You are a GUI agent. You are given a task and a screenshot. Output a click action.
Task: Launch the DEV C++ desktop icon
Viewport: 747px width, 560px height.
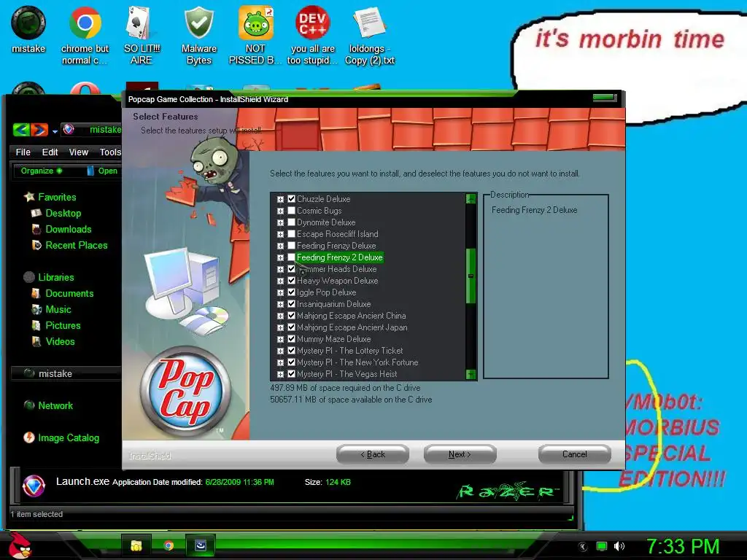pyautogui.click(x=312, y=36)
